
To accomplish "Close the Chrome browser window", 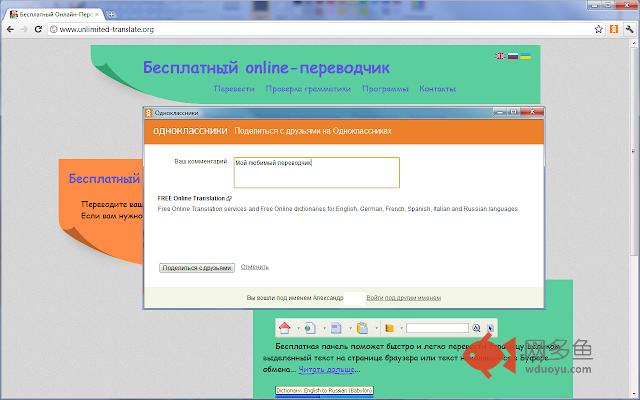I will coord(629,4).
